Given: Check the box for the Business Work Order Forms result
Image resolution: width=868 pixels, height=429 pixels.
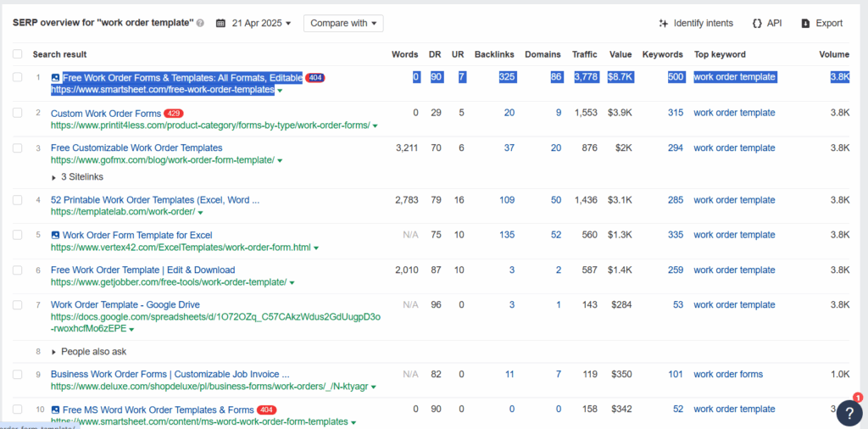Looking at the screenshot, I should click(18, 374).
